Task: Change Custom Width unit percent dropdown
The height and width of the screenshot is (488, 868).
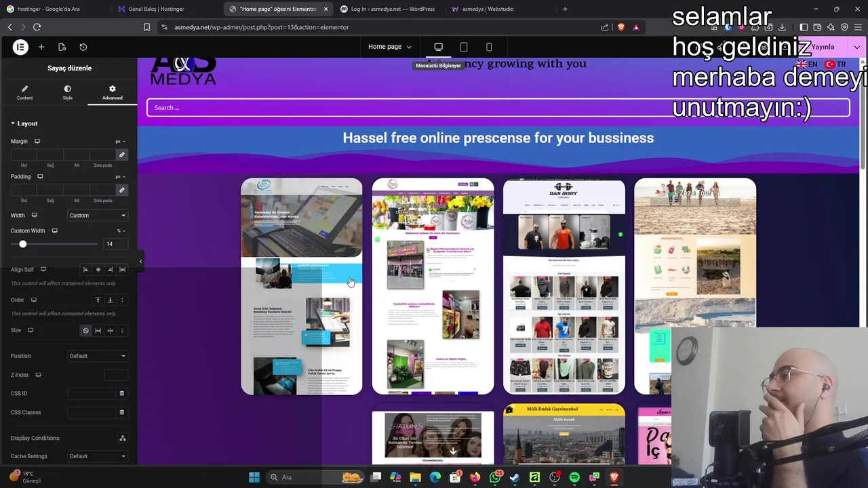Action: (121, 231)
